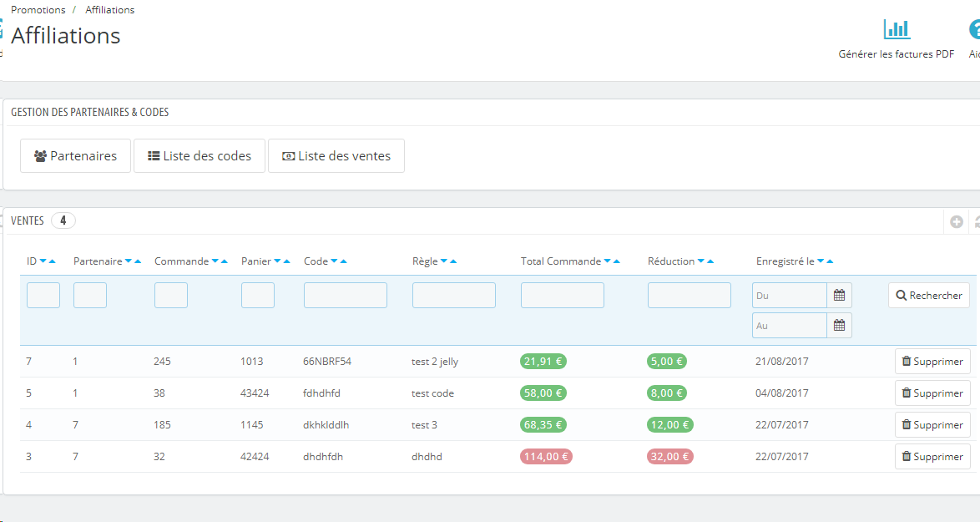
Task: Open calendar picker for Du date
Action: [x=840, y=295]
